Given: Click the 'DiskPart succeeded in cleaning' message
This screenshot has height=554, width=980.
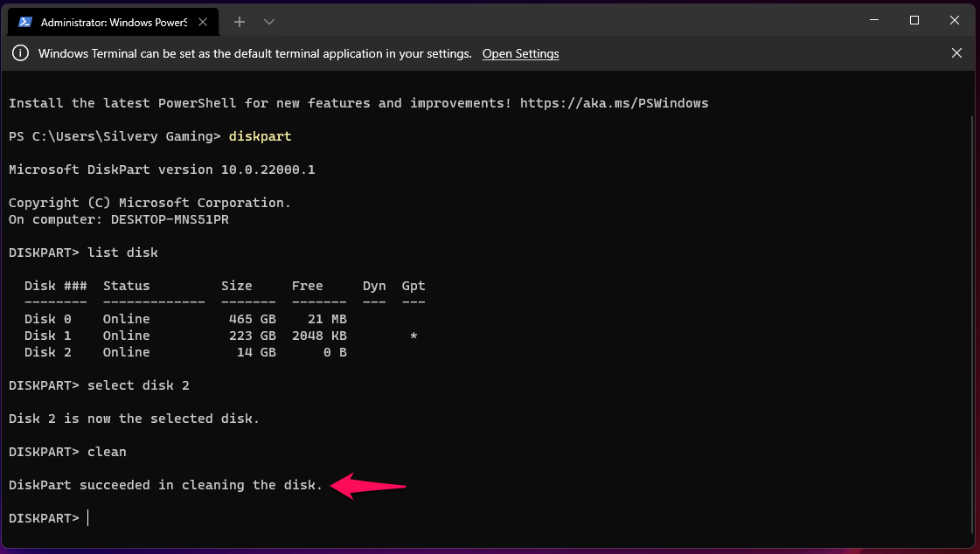Looking at the screenshot, I should (x=165, y=485).
